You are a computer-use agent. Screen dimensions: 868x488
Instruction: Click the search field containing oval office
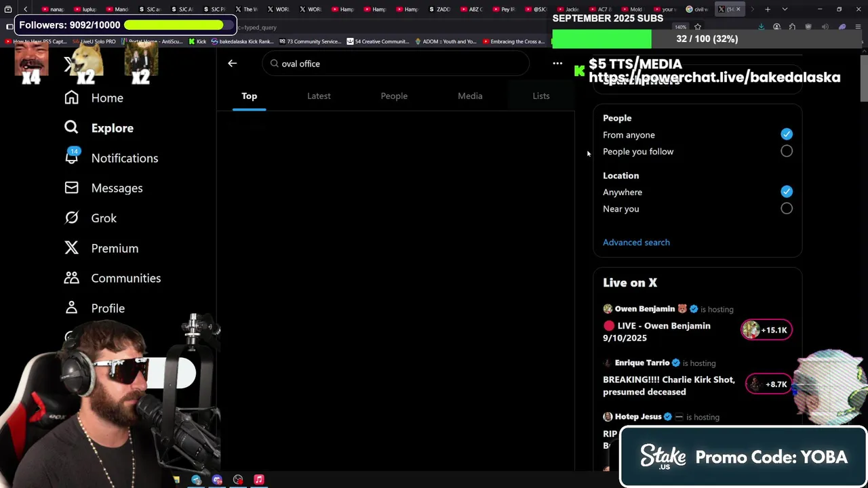pos(395,64)
